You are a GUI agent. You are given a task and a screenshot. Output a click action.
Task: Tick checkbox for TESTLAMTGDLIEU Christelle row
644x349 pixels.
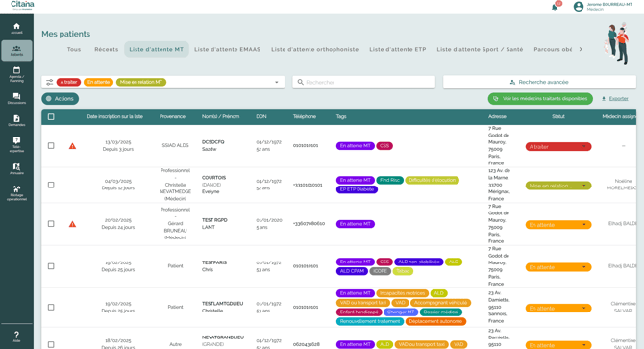[x=51, y=307]
